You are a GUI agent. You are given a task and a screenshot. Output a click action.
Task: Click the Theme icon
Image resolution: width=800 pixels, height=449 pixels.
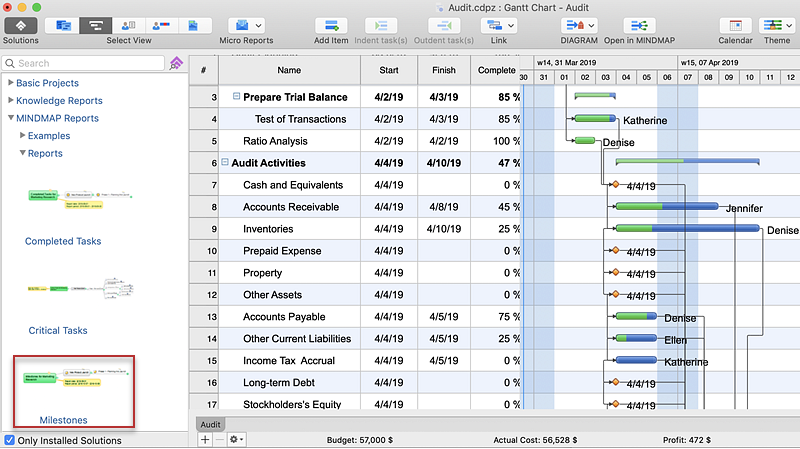click(x=772, y=26)
